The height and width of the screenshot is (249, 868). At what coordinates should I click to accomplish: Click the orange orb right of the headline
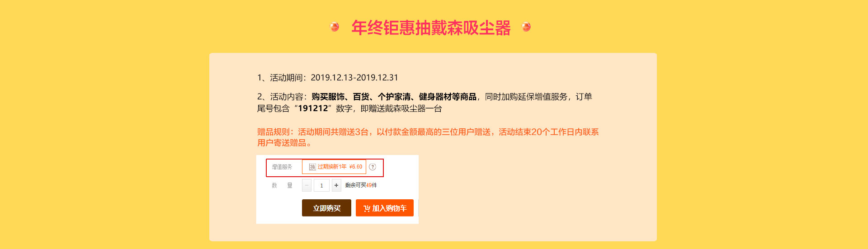pos(526,27)
